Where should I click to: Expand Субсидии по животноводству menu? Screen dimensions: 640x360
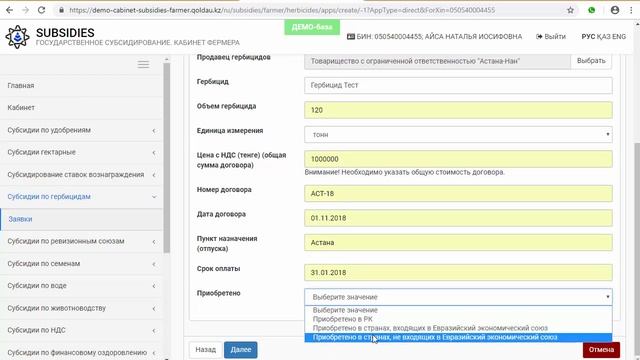82,308
